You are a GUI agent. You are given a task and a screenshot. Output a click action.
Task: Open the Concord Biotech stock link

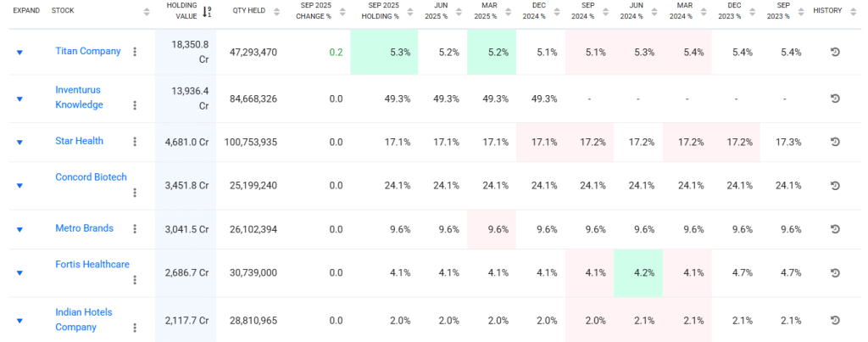[91, 177]
